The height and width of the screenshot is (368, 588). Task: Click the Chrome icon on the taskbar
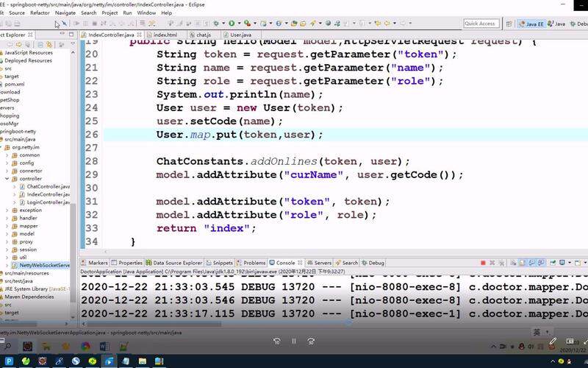85,346
